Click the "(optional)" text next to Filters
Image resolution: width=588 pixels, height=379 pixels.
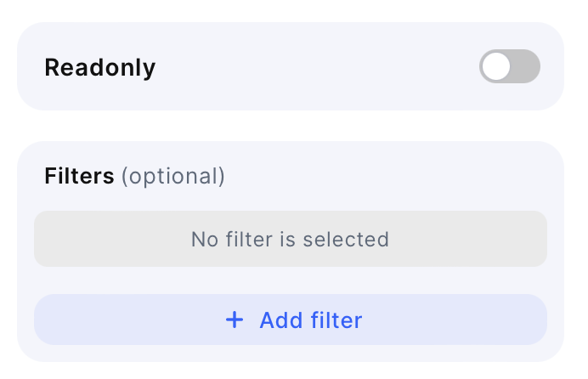(x=173, y=176)
